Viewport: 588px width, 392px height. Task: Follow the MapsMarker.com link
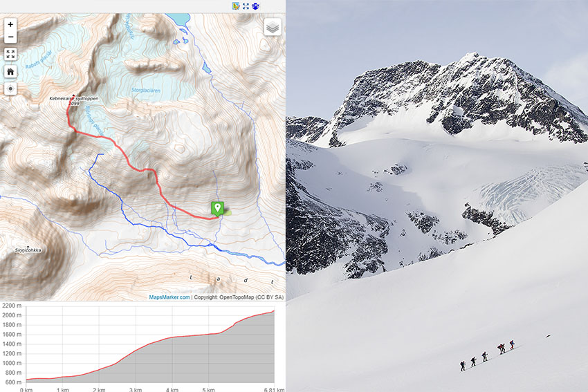tap(169, 297)
